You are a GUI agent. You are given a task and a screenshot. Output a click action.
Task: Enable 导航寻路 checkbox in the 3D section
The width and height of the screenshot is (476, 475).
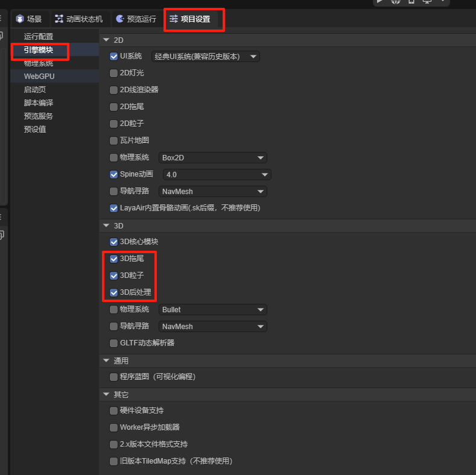[113, 326]
